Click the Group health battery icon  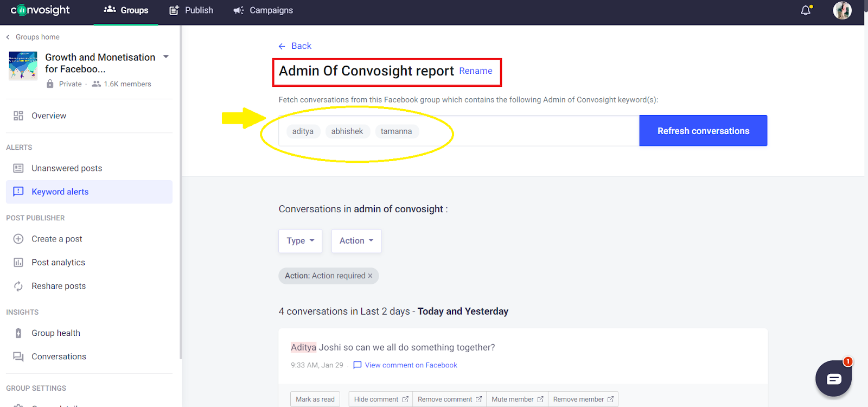point(18,333)
